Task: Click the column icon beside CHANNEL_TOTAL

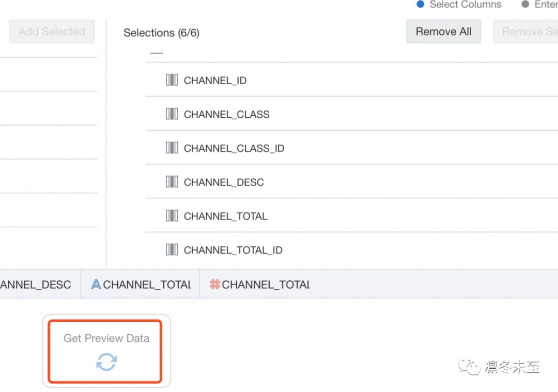Action: click(172, 216)
